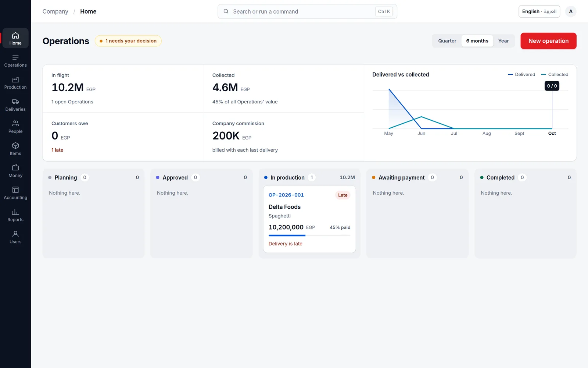Click the New operation button

click(x=548, y=41)
